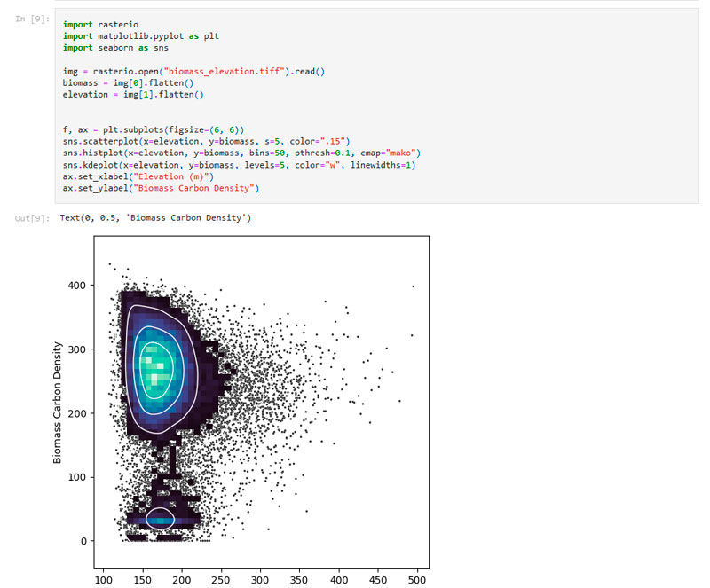The width and height of the screenshot is (710, 588).
Task: Click the y-axis tick label 300
Action: click(76, 349)
